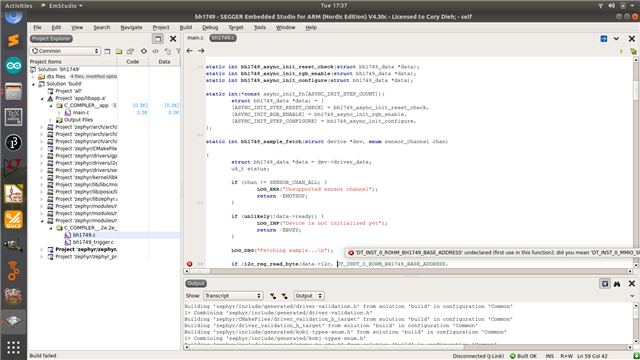Click the green run arrow in editor toolbar
Image resolution: width=640 pixels, height=360 pixels.
click(621, 51)
